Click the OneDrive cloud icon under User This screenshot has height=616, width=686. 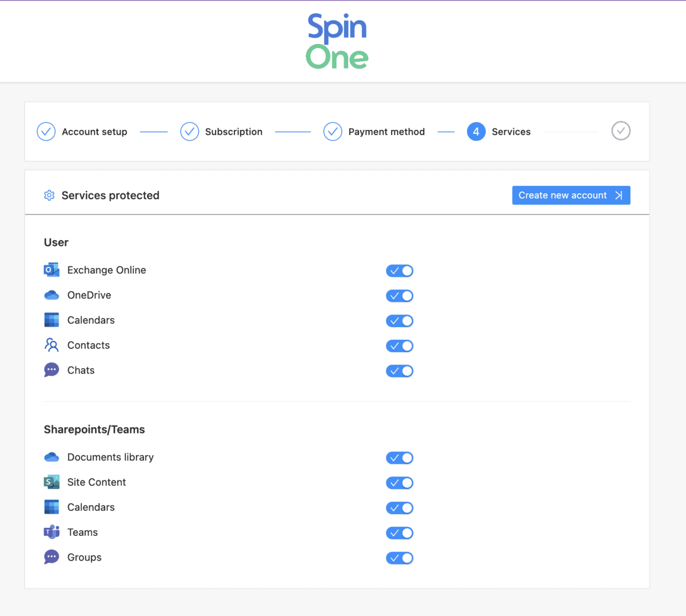(x=51, y=295)
